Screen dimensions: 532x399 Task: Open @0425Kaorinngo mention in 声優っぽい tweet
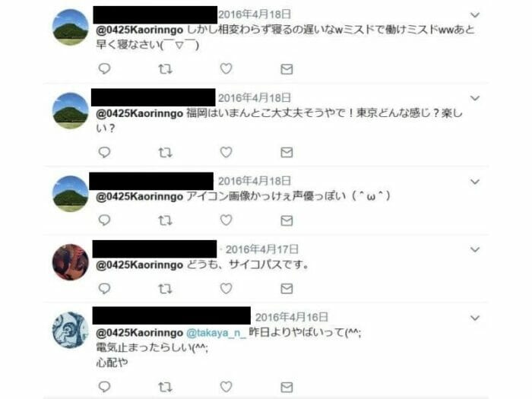(139, 196)
